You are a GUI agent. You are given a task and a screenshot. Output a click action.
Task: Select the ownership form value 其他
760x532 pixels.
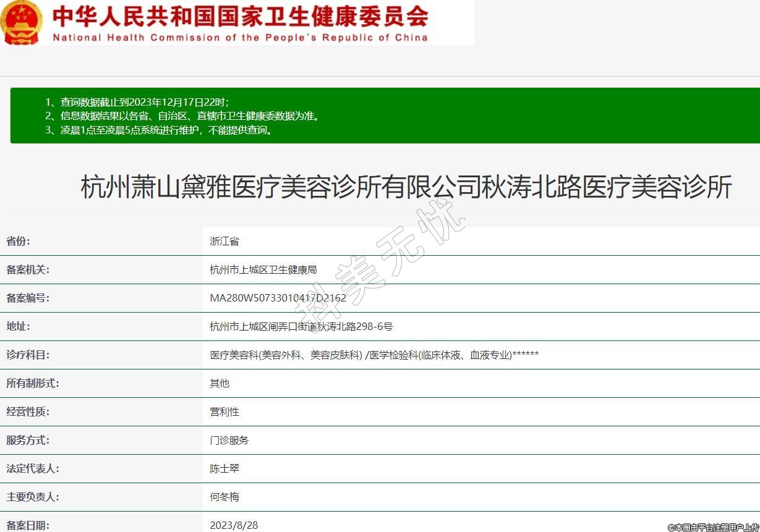click(220, 383)
